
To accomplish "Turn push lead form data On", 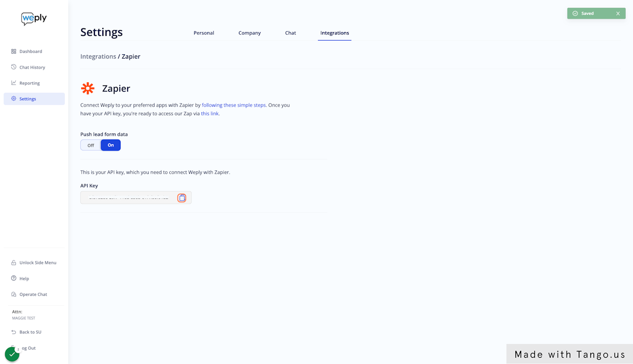I will (x=111, y=145).
